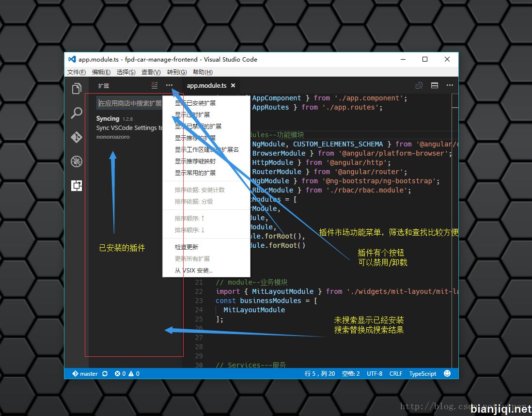Change file encoding via UTF-8
Image resolution: width=532 pixels, height=416 pixels.
[375, 373]
